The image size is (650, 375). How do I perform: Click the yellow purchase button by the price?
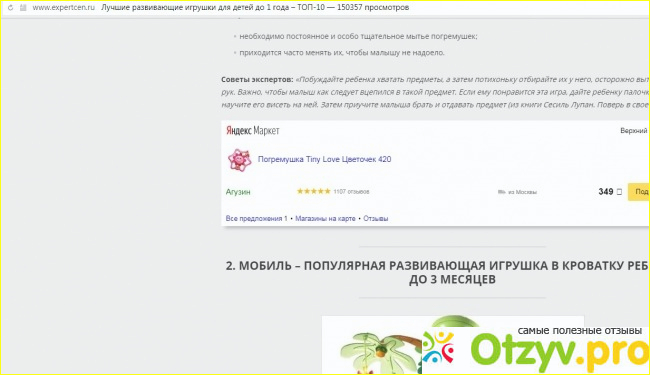tap(638, 191)
